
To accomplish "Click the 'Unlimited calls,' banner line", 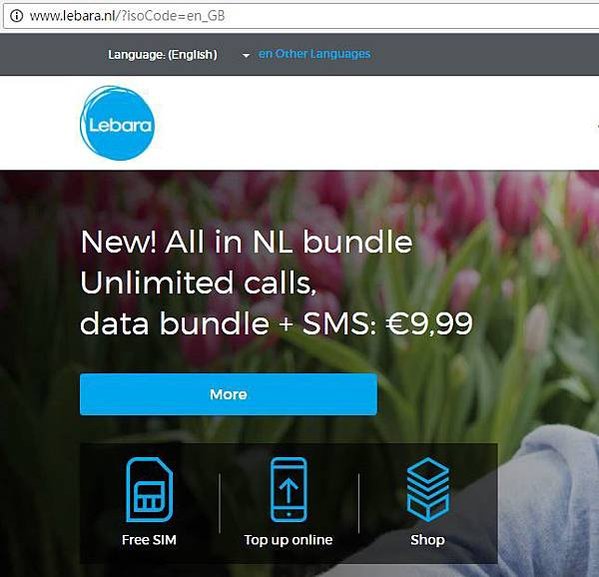I will (x=199, y=283).
